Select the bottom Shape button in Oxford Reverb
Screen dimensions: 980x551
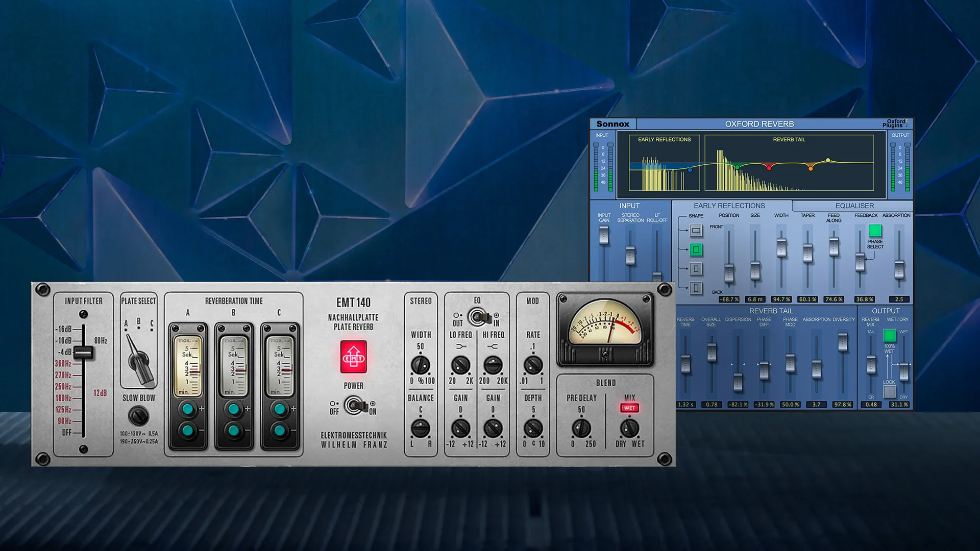coord(696,288)
